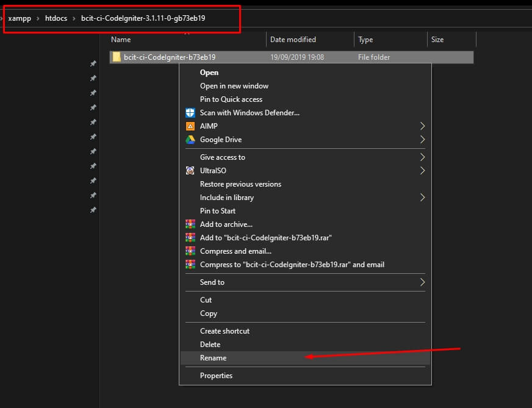Expand Give access to submenu arrow
532x408 pixels.
(422, 157)
